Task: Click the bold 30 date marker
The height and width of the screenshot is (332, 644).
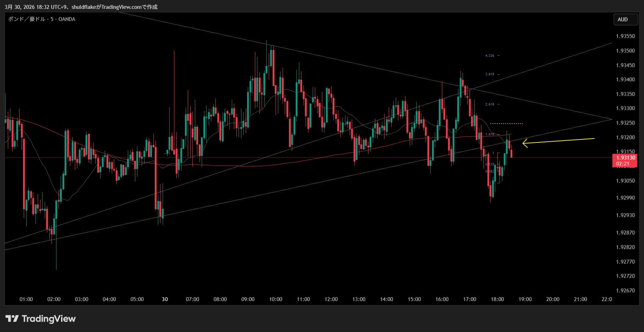Action: tap(165, 299)
